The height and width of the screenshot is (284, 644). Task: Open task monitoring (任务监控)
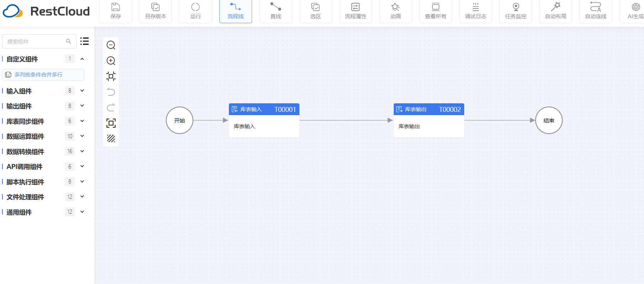click(515, 11)
